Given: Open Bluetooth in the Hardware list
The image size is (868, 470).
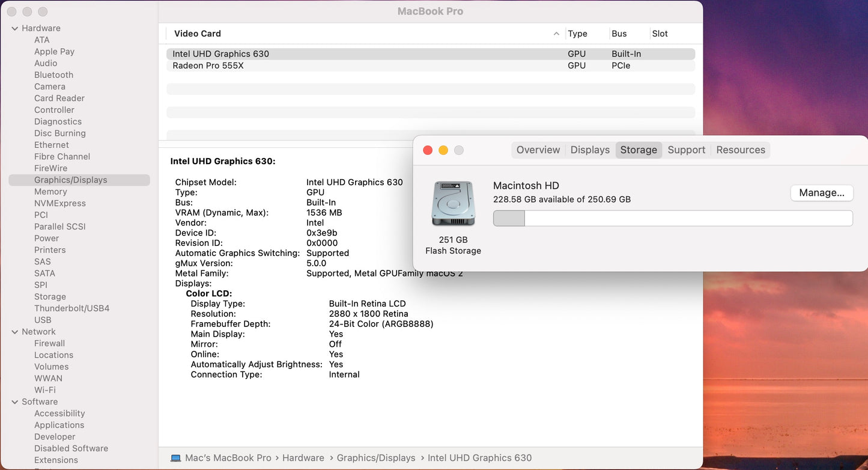Looking at the screenshot, I should click(53, 75).
